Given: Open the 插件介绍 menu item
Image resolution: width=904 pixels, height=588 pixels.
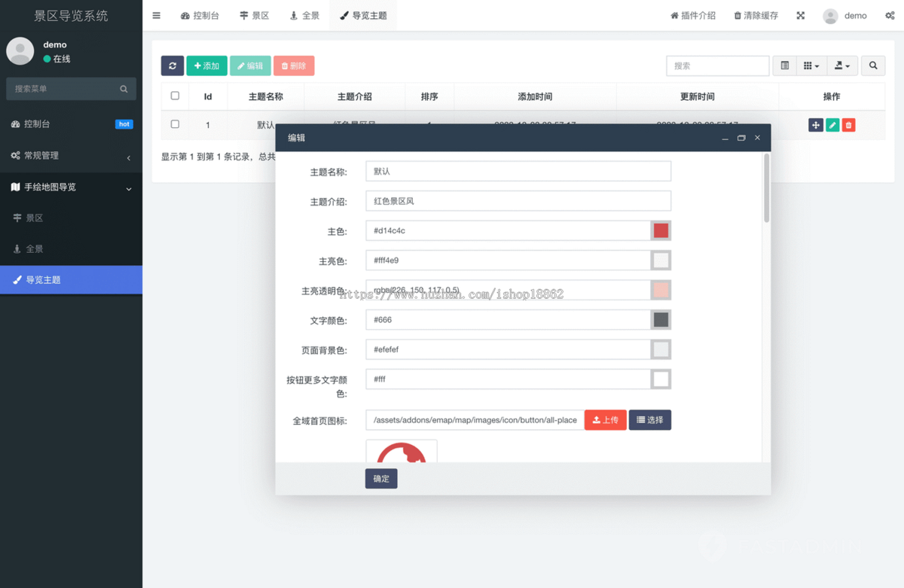Looking at the screenshot, I should [x=692, y=15].
